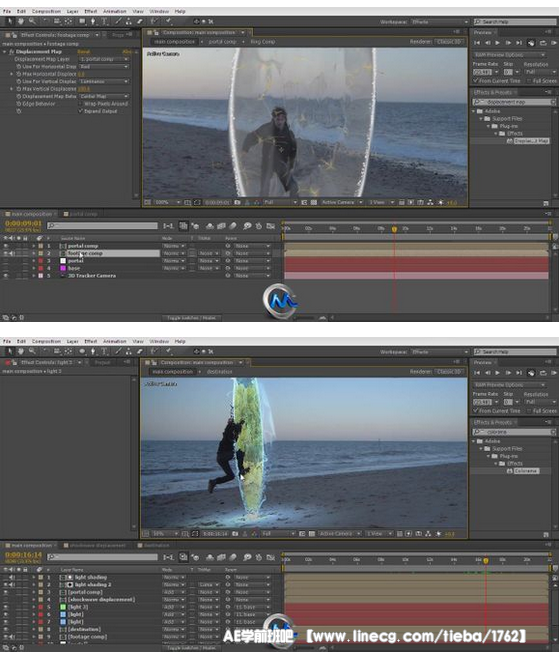Screen dimensions: 559x653
Task: Collapse the Displacement Map effect
Action: (5, 52)
